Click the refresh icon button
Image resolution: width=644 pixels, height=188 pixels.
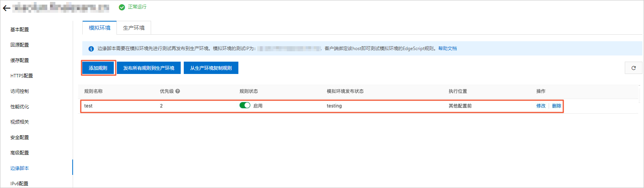click(x=633, y=68)
